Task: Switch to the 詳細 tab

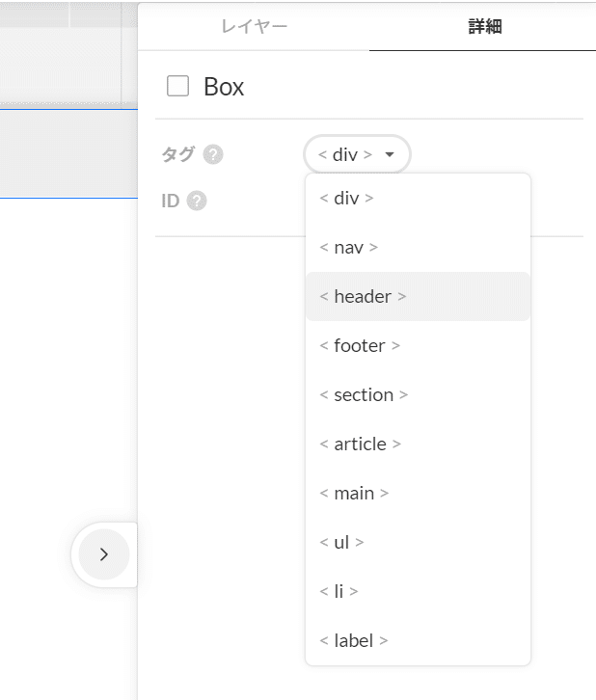Action: [x=484, y=27]
